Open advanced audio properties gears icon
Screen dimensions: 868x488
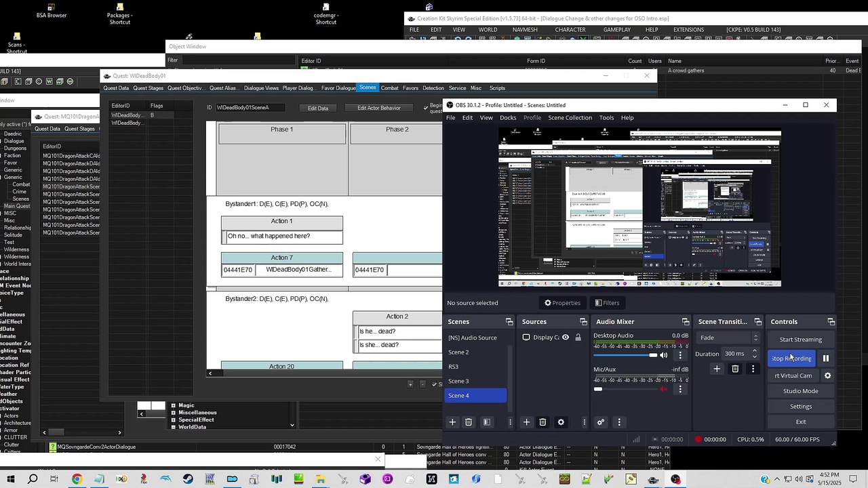click(x=601, y=422)
